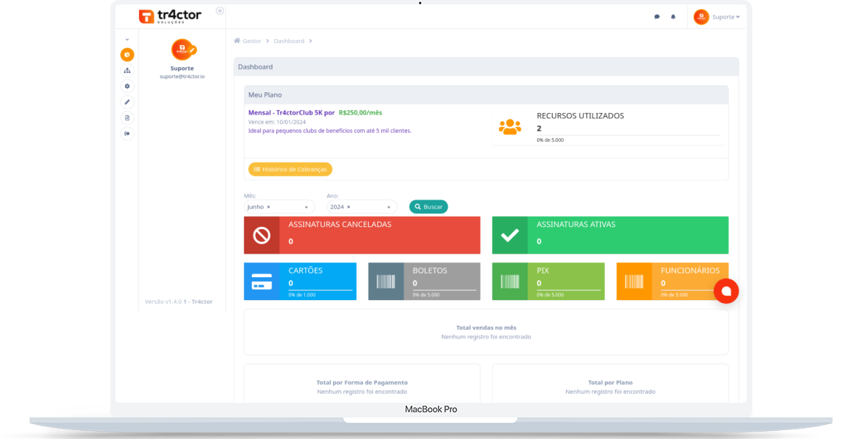Open settings via the gear icon
868x439 pixels.
click(127, 86)
